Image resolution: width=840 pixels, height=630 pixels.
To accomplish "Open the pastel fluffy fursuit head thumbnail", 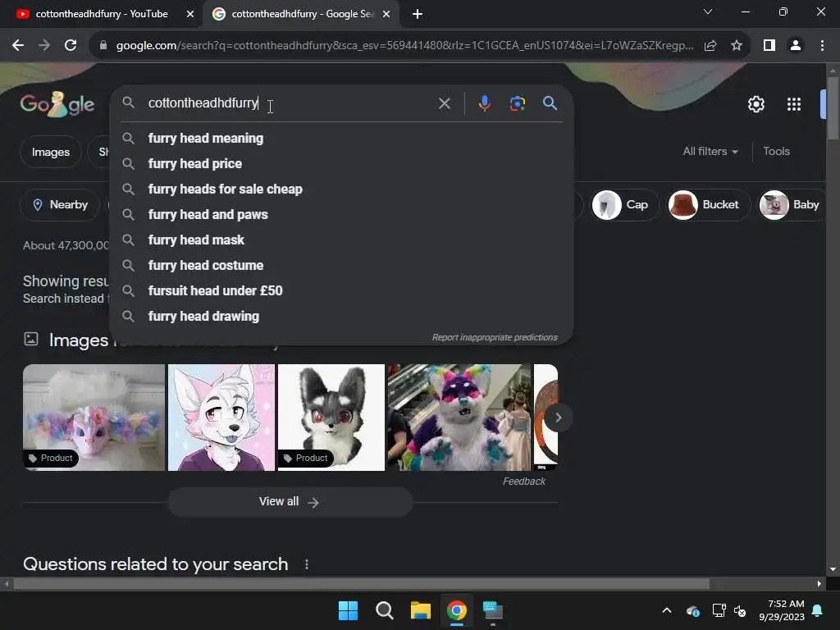I will pos(94,418).
